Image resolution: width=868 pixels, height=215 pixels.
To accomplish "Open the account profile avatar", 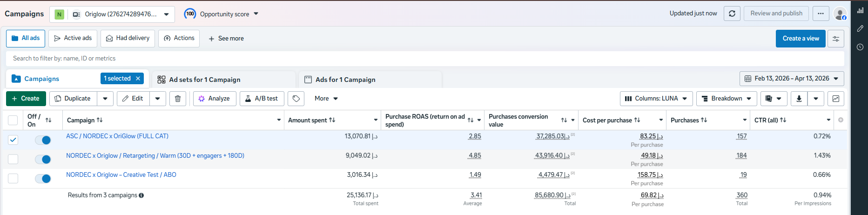I will 840,14.
